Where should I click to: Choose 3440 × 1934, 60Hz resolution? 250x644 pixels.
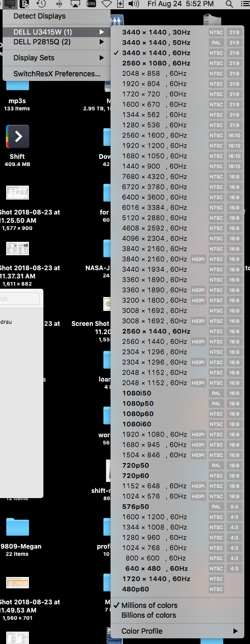click(177, 269)
